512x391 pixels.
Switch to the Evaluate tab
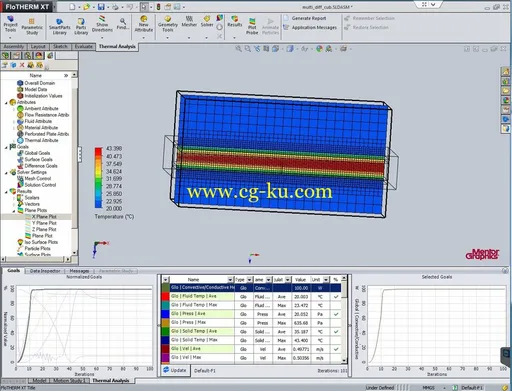(84, 47)
